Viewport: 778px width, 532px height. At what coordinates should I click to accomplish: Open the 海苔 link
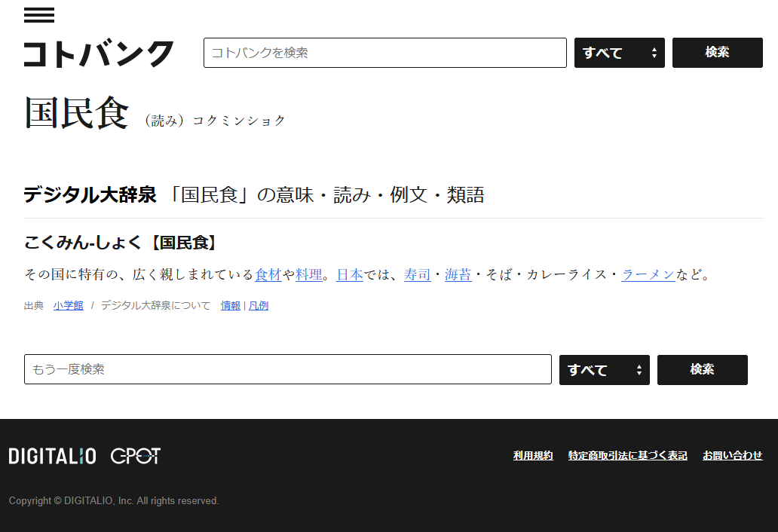458,275
